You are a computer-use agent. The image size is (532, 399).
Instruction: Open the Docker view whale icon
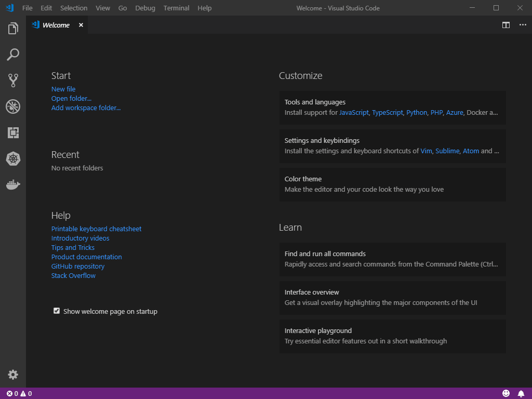coord(13,184)
